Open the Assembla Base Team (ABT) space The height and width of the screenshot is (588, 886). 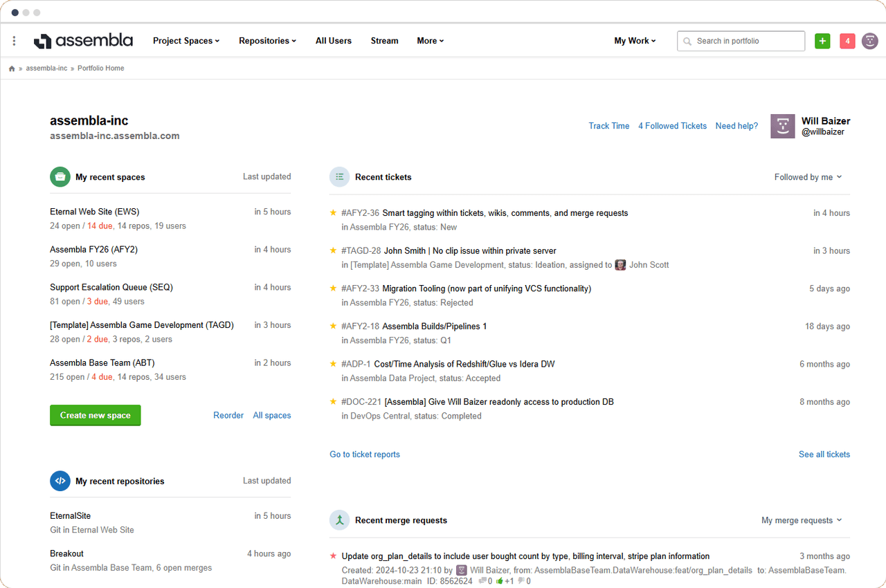(102, 362)
